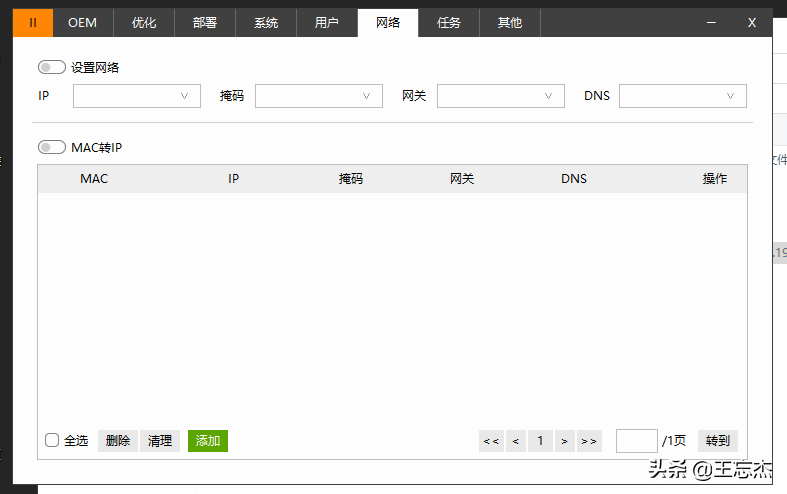The width and height of the screenshot is (787, 494).
Task: Click the 转到 button
Action: click(718, 441)
